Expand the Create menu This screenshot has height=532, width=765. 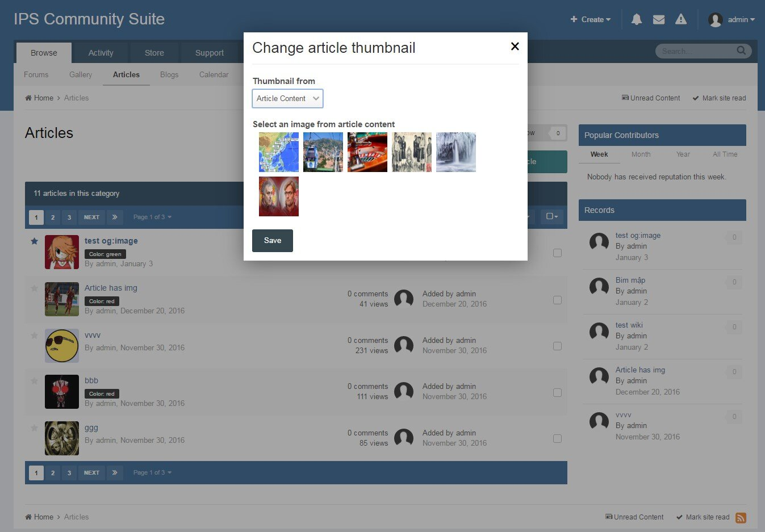(x=591, y=20)
